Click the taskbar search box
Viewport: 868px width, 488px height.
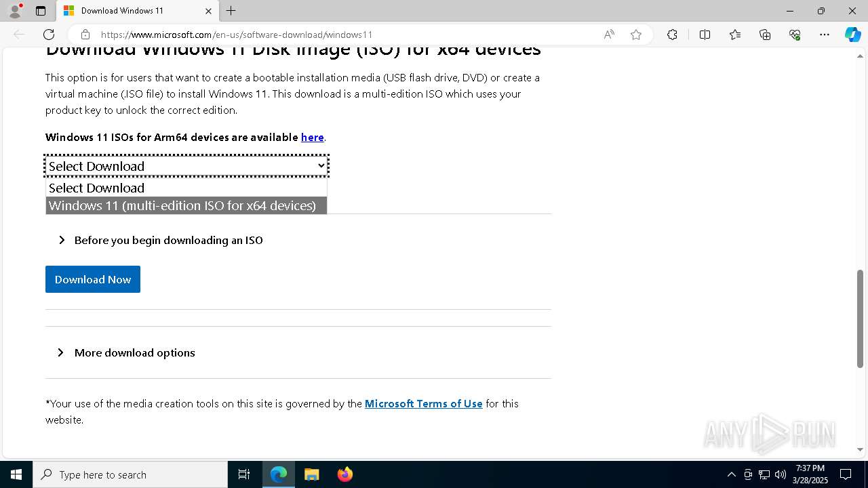(x=130, y=474)
